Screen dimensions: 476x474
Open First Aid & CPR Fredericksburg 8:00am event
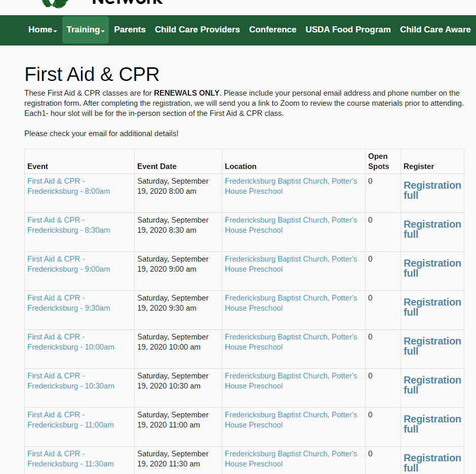tap(68, 186)
